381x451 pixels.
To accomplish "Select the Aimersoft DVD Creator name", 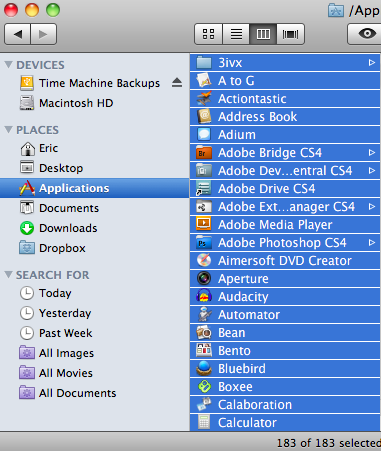I will pos(285,261).
